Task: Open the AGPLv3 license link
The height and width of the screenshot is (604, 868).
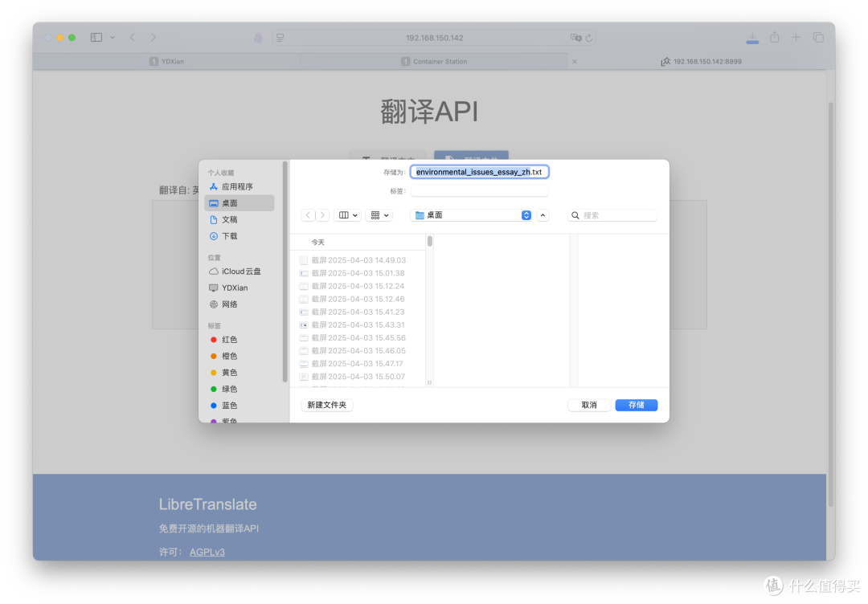Action: point(207,552)
